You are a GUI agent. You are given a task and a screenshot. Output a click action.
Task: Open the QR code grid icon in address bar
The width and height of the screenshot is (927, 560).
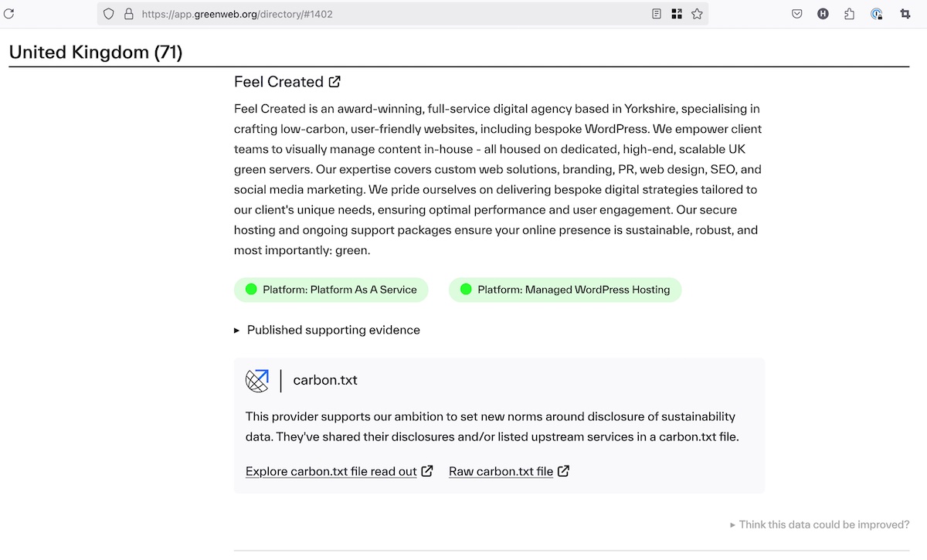[677, 14]
